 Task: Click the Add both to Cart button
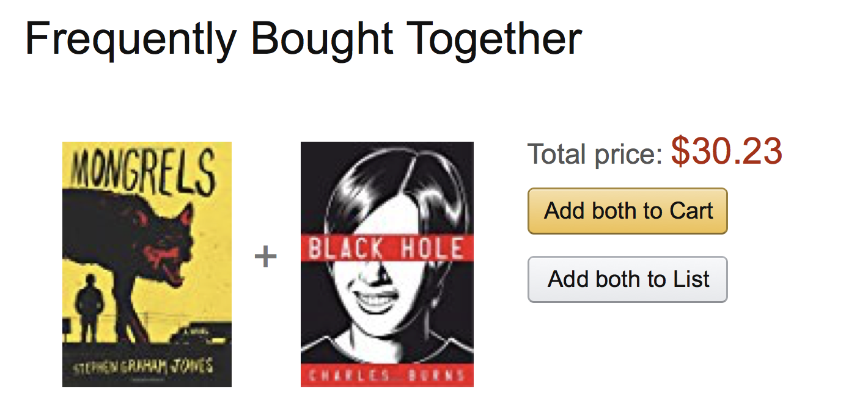(628, 211)
